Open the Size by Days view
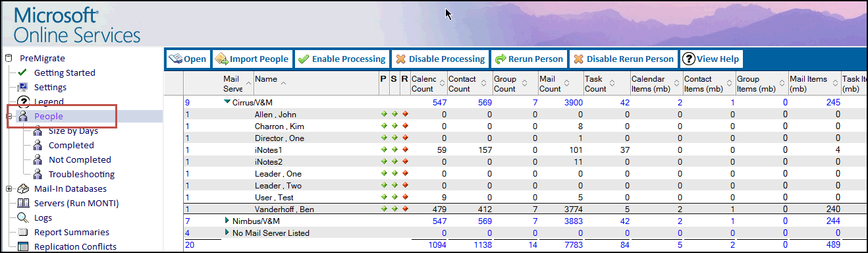Image resolution: width=868 pixels, height=253 pixels. point(73,130)
